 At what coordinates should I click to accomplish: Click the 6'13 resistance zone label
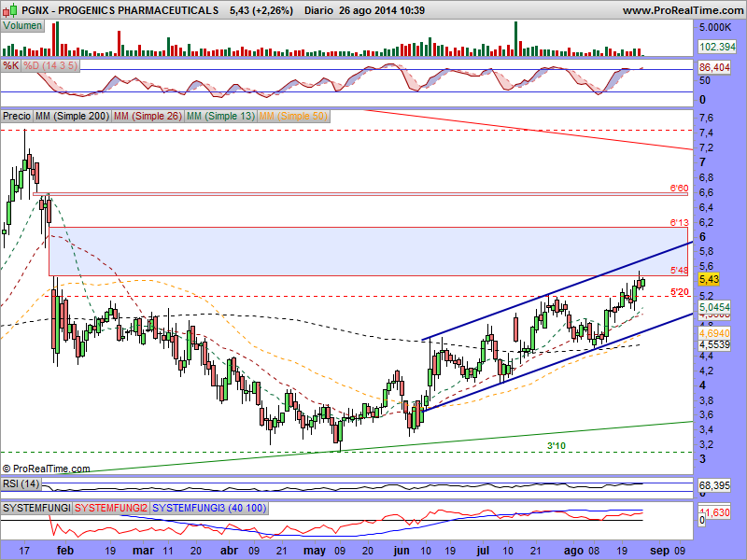679,222
